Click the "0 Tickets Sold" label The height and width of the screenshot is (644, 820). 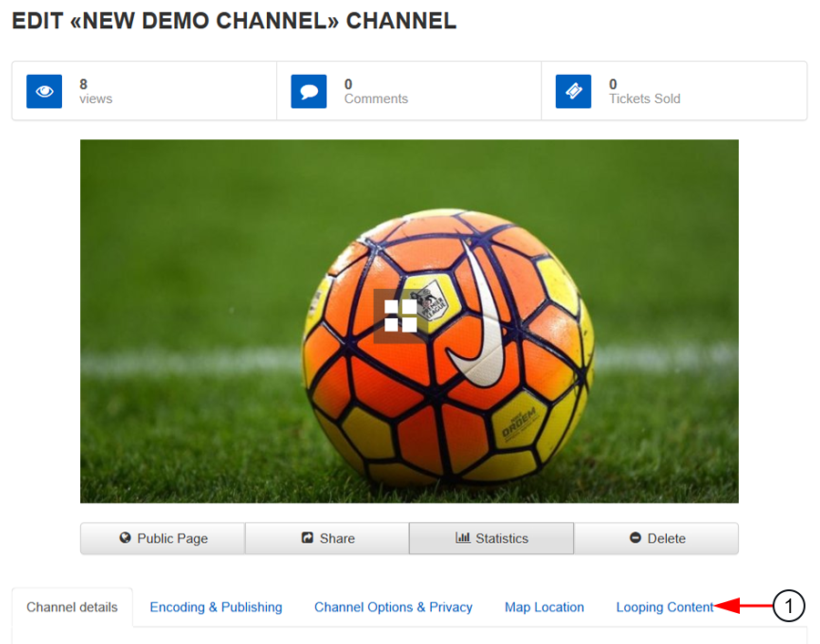pyautogui.click(x=644, y=91)
